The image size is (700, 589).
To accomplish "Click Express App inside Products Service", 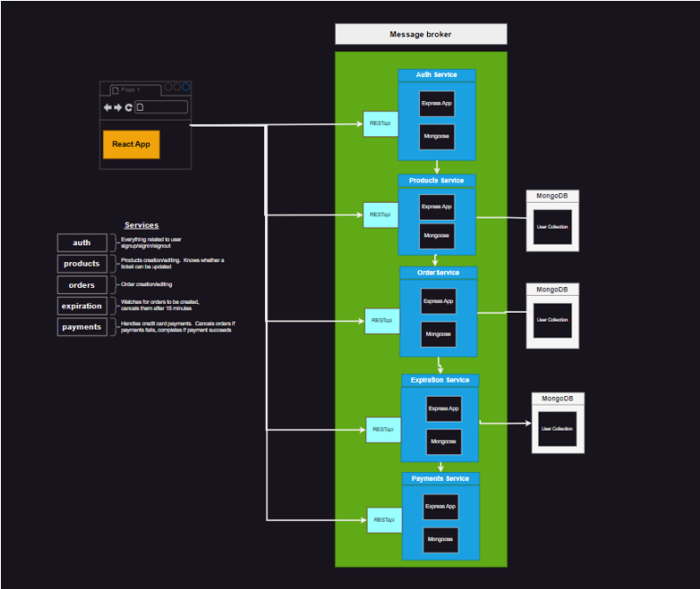I will tap(437, 206).
